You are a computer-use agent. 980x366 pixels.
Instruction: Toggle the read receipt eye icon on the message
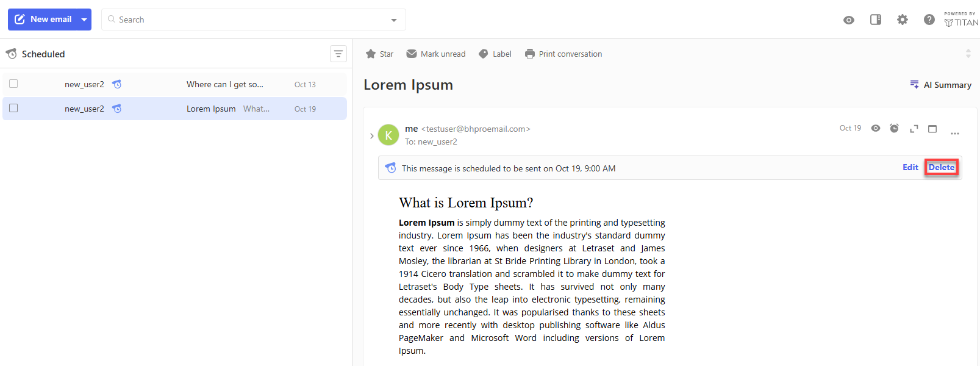pyautogui.click(x=876, y=128)
